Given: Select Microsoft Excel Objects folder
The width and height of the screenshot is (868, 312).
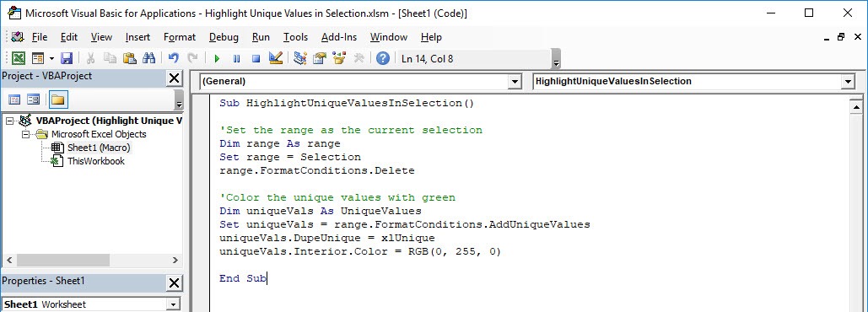Looking at the screenshot, I should 99,134.
